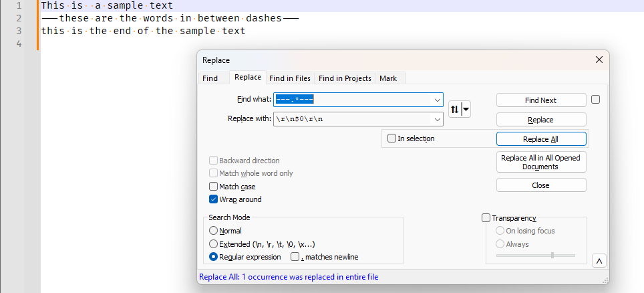Enable '. matches newline' checkbox

(x=295, y=257)
